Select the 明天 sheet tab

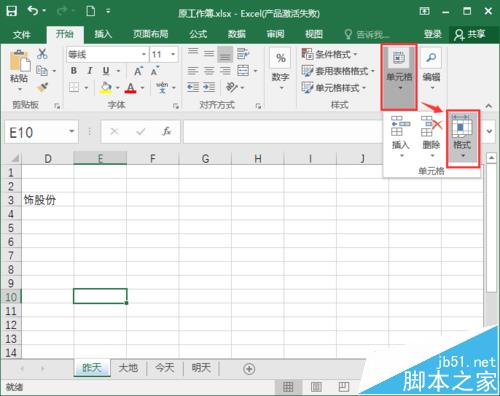pos(201,368)
